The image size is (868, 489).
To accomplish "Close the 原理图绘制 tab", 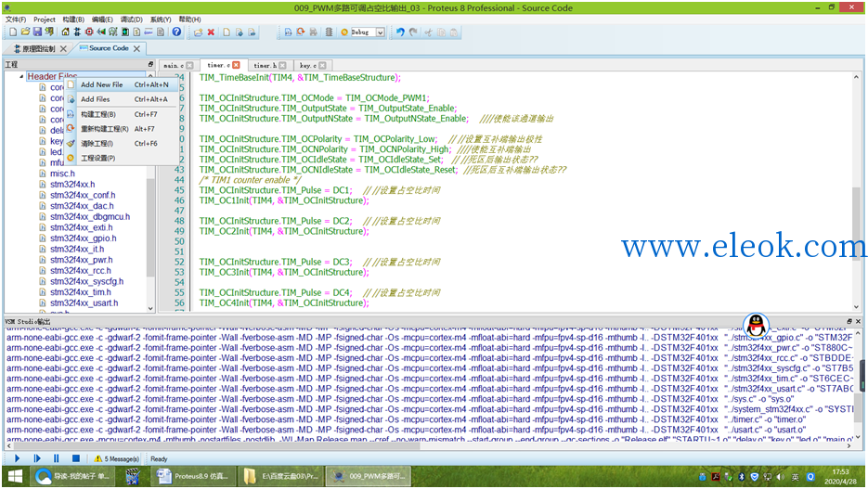I will [x=63, y=48].
